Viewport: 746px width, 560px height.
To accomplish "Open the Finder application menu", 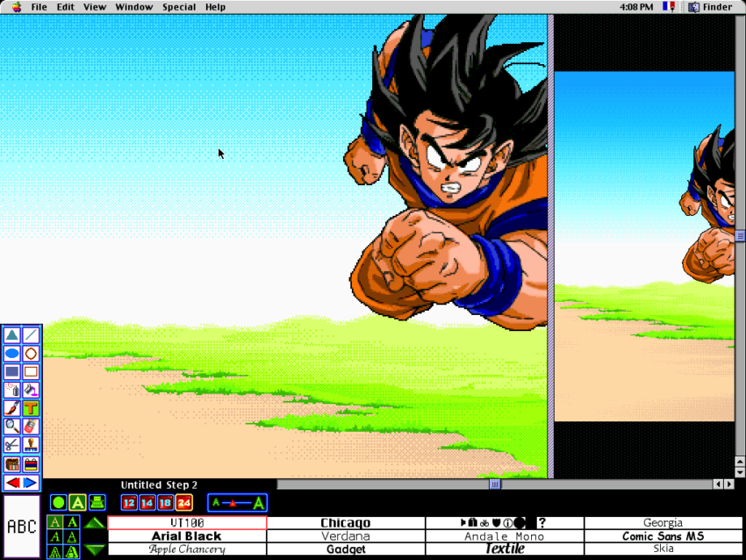I will tap(710, 7).
